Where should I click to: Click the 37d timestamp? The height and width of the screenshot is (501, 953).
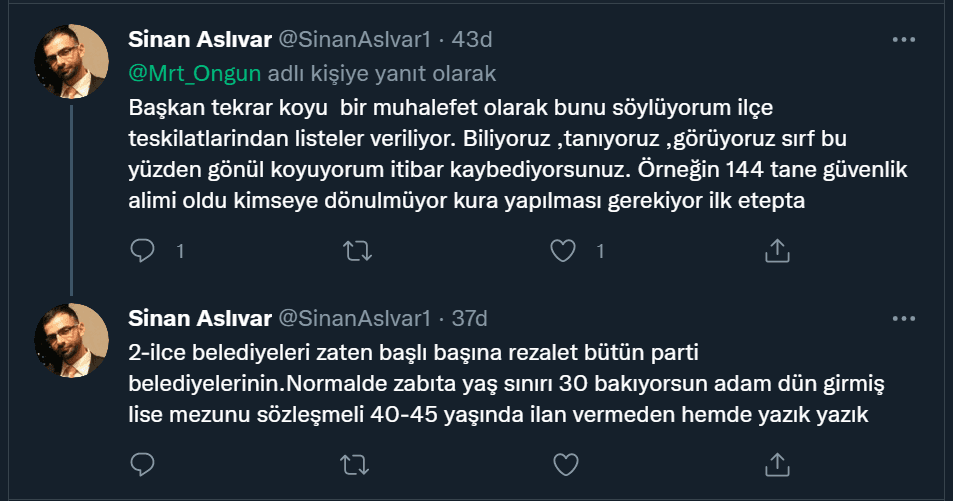click(x=469, y=319)
